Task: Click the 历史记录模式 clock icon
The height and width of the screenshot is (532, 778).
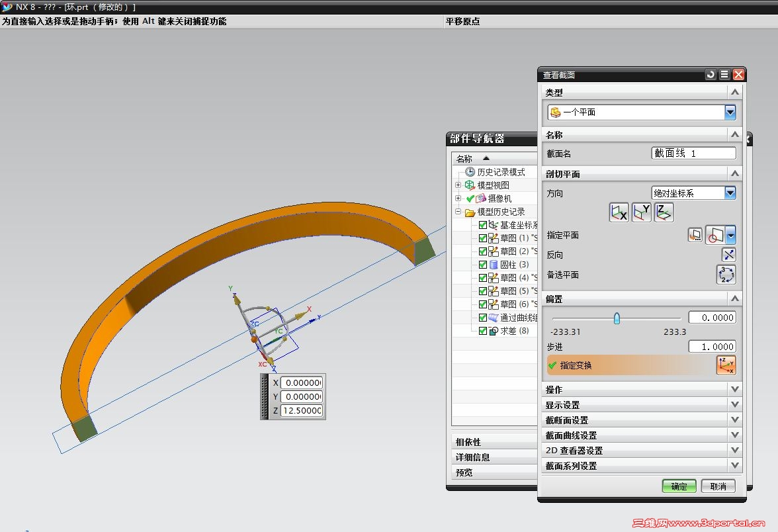Action: pyautogui.click(x=470, y=172)
